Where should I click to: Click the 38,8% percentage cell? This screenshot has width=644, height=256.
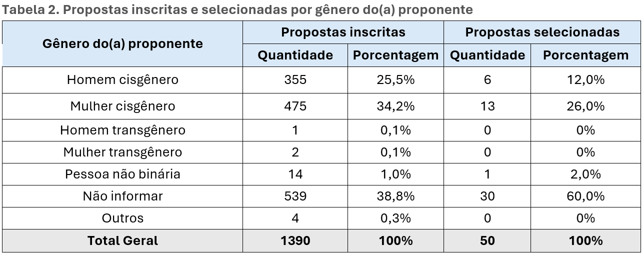(x=395, y=196)
